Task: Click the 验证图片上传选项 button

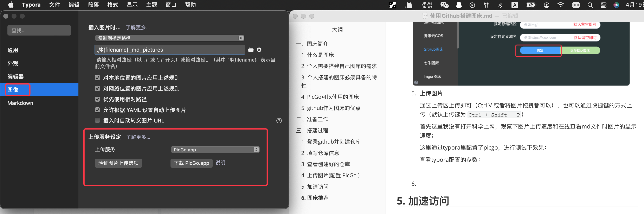Action: point(118,163)
